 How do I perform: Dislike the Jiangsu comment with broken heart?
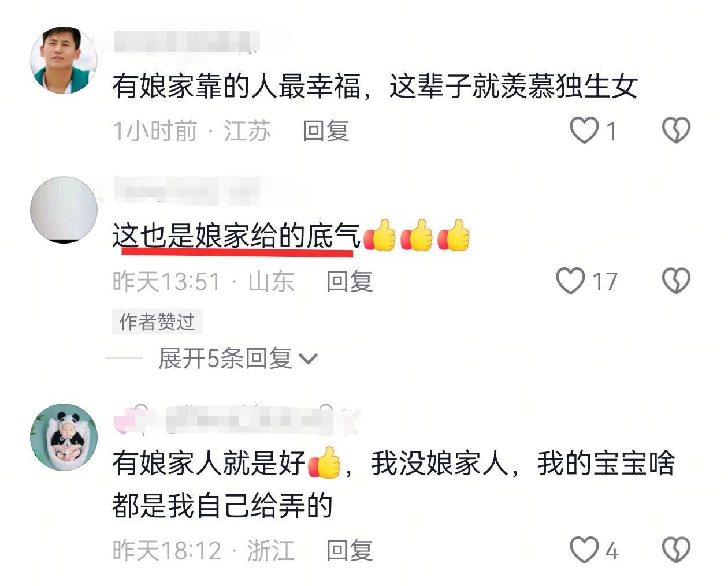pyautogui.click(x=676, y=130)
